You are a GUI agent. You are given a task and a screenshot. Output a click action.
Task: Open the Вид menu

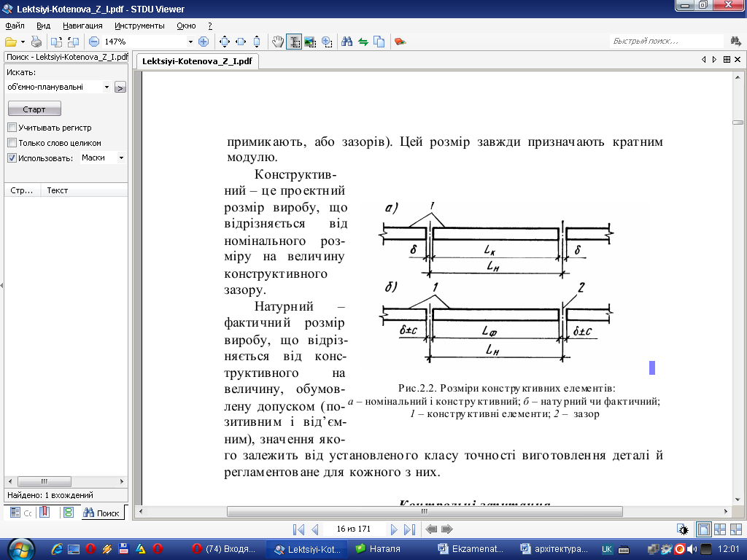(43, 26)
